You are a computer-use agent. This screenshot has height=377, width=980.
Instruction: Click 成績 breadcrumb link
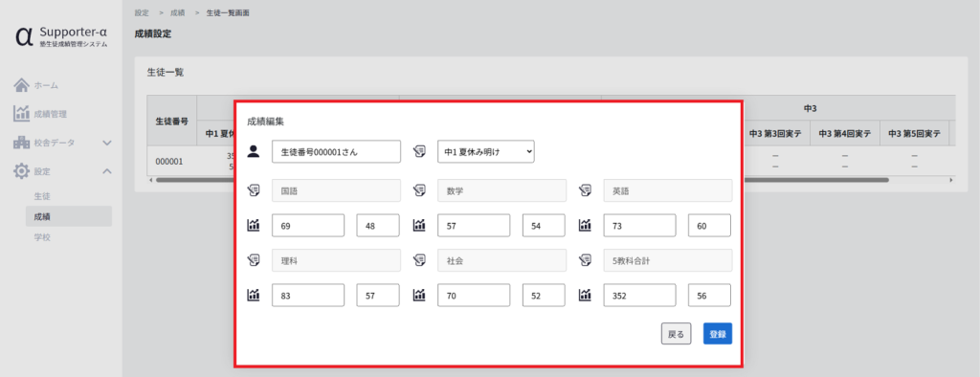[x=177, y=12]
